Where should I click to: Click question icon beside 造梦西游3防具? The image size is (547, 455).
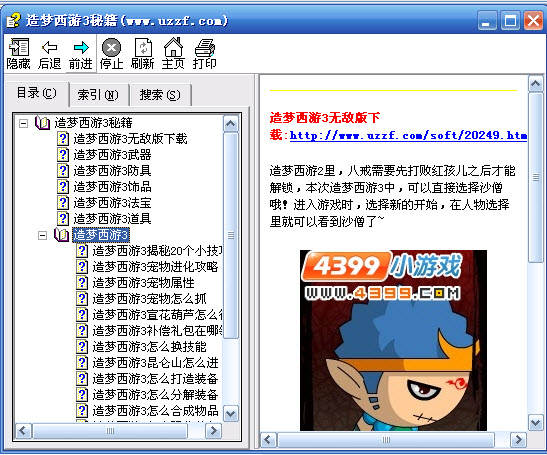coord(63,171)
